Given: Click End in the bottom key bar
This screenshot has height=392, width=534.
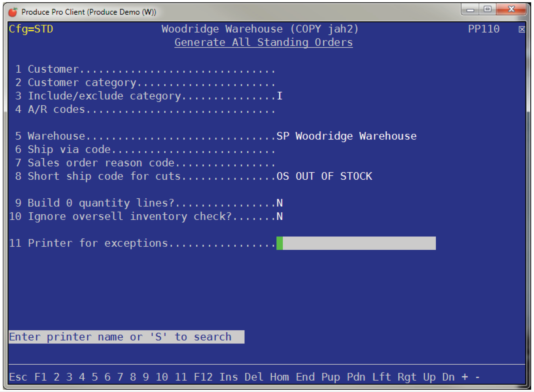Looking at the screenshot, I should (x=305, y=377).
